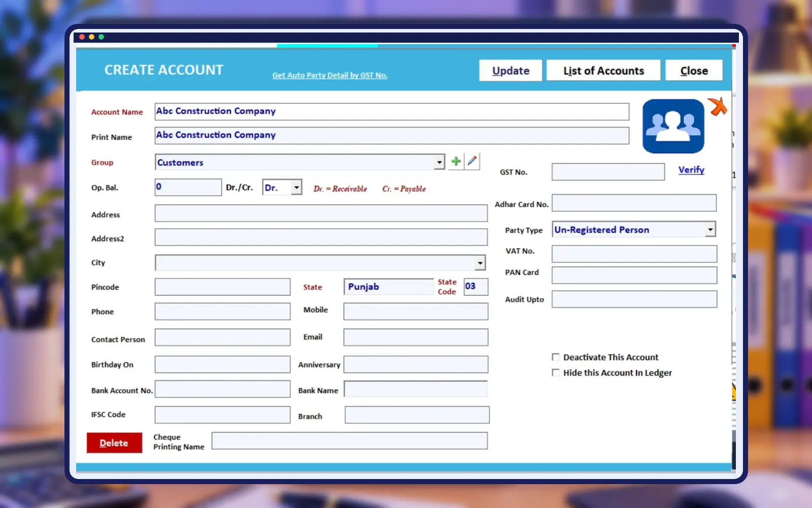812x508 pixels.
Task: Click the VAT No. field
Action: pyautogui.click(x=634, y=254)
